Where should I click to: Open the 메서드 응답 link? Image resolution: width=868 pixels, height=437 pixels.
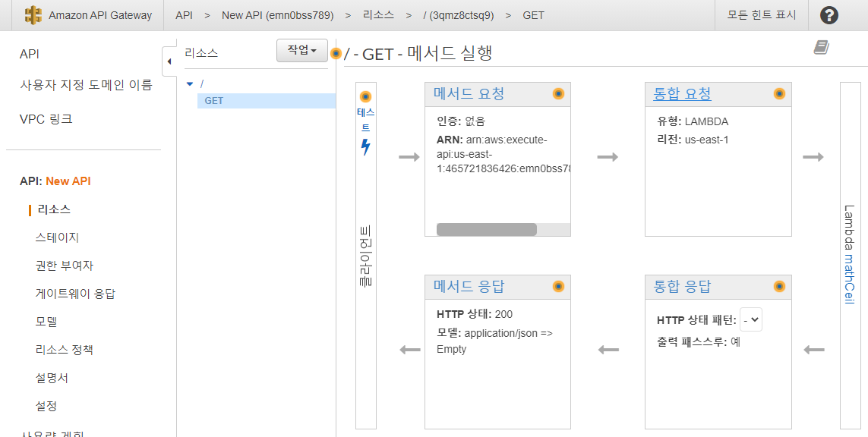coord(469,287)
